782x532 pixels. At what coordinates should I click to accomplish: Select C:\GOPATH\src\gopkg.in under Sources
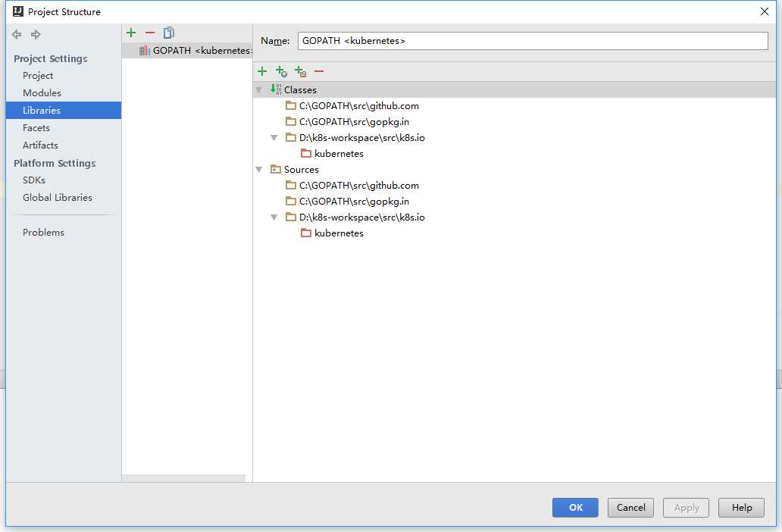354,202
